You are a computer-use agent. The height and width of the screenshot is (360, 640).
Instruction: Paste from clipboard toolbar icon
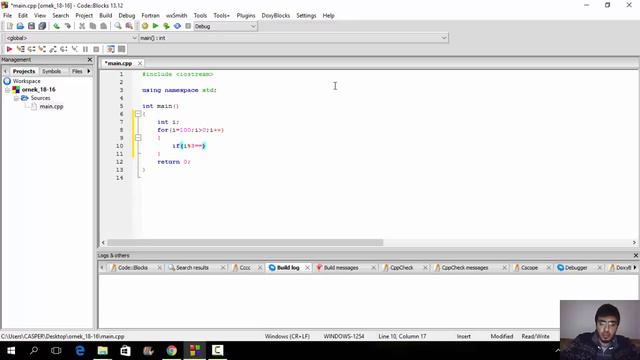point(104,26)
